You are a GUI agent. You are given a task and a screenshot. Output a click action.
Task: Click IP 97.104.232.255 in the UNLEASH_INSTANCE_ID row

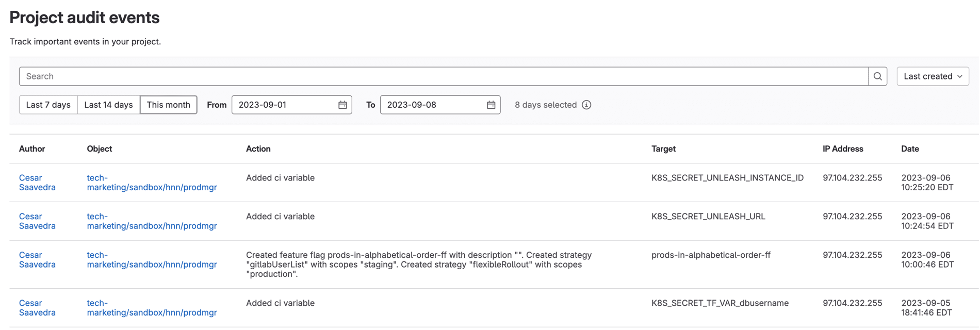(x=852, y=178)
